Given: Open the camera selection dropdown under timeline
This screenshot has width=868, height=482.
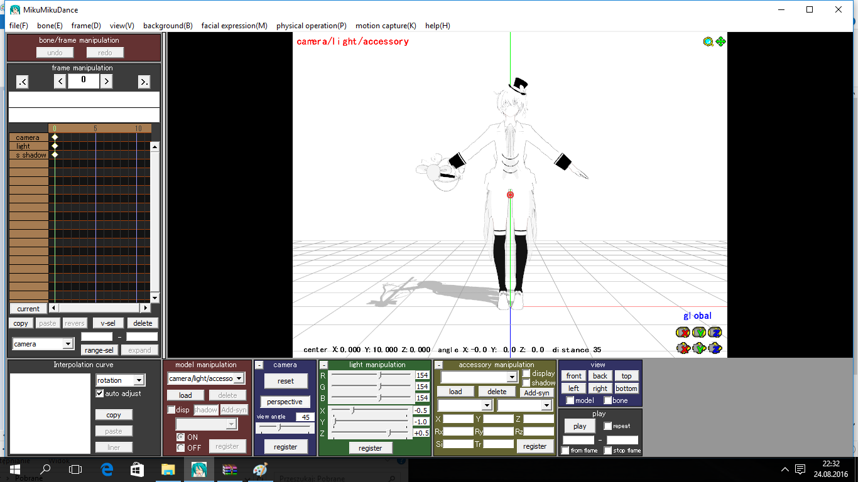Looking at the screenshot, I should tap(67, 344).
